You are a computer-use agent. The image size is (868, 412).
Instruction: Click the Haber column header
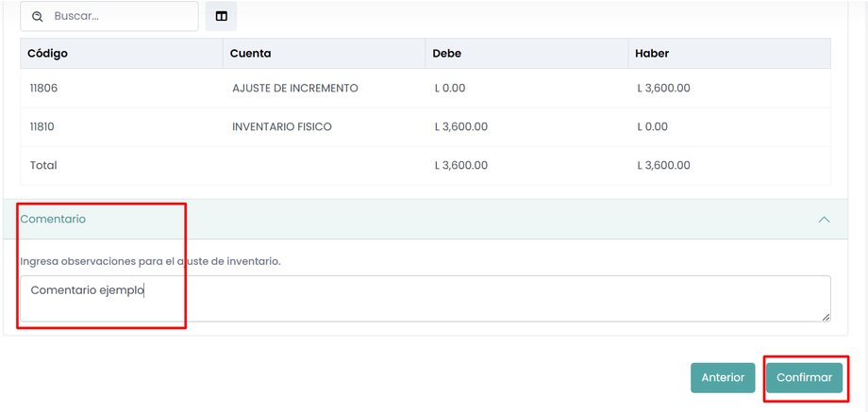coord(652,54)
